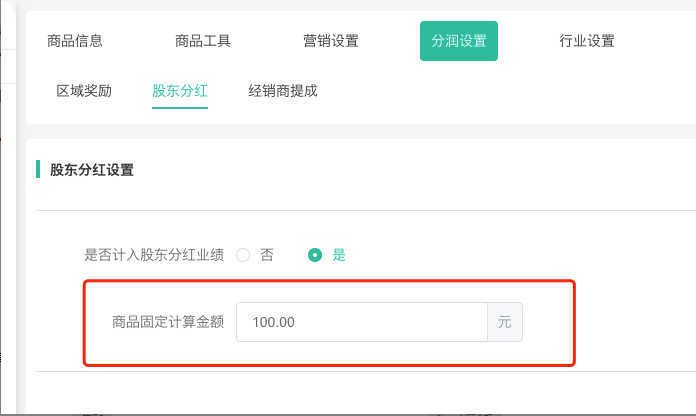Click the 否 option label text
The width and height of the screenshot is (696, 416).
coord(267,255)
